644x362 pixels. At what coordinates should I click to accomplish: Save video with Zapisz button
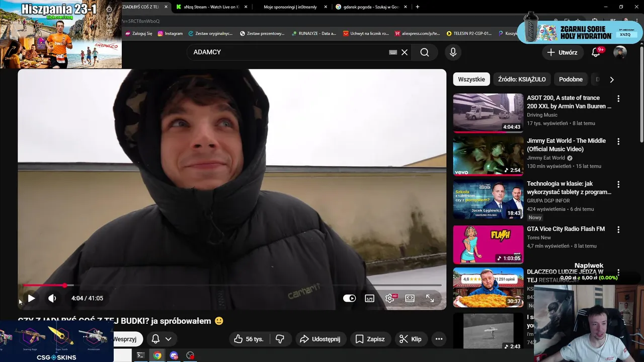click(x=370, y=339)
